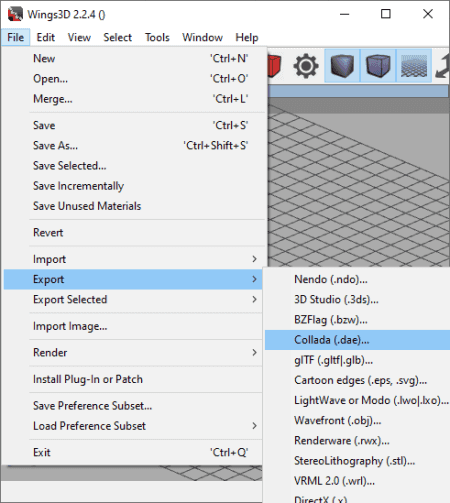Open the File menu
Viewport: 450px width, 503px height.
click(x=16, y=37)
